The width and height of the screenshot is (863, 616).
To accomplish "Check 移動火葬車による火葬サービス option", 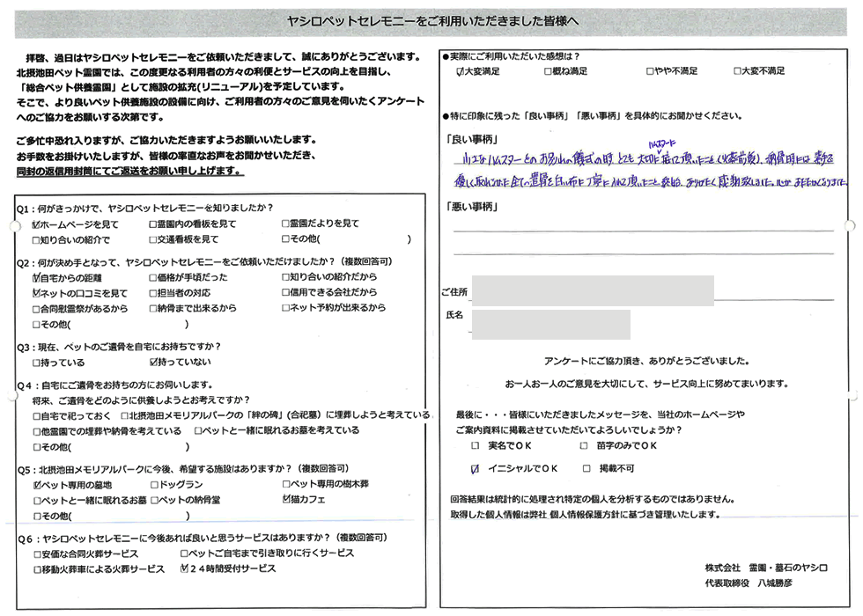I will pos(36,569).
